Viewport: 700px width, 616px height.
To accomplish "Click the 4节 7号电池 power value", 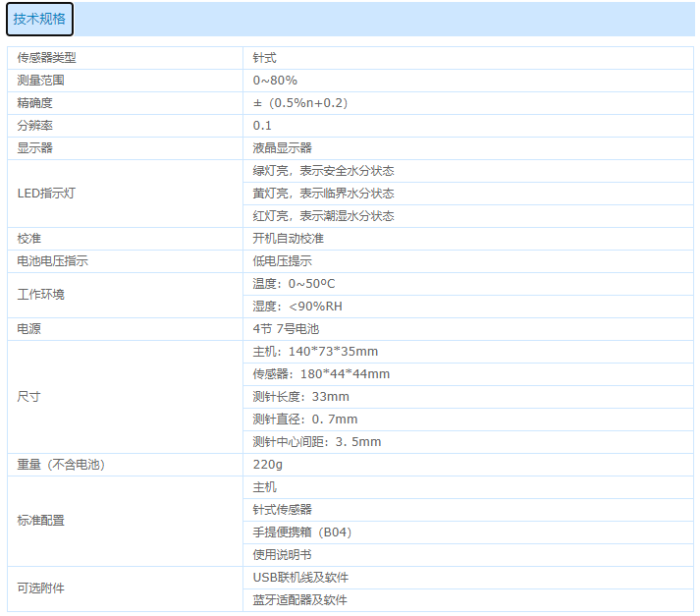I will pos(286,329).
